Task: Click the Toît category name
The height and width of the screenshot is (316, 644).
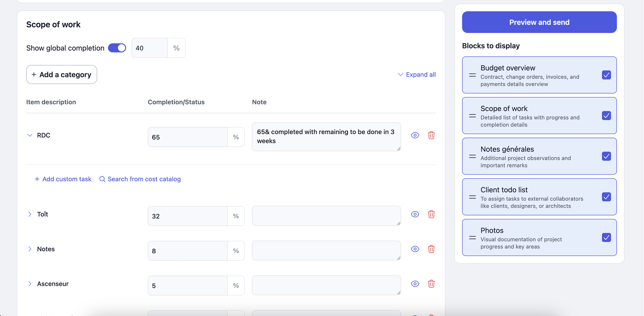Action: coord(43,214)
